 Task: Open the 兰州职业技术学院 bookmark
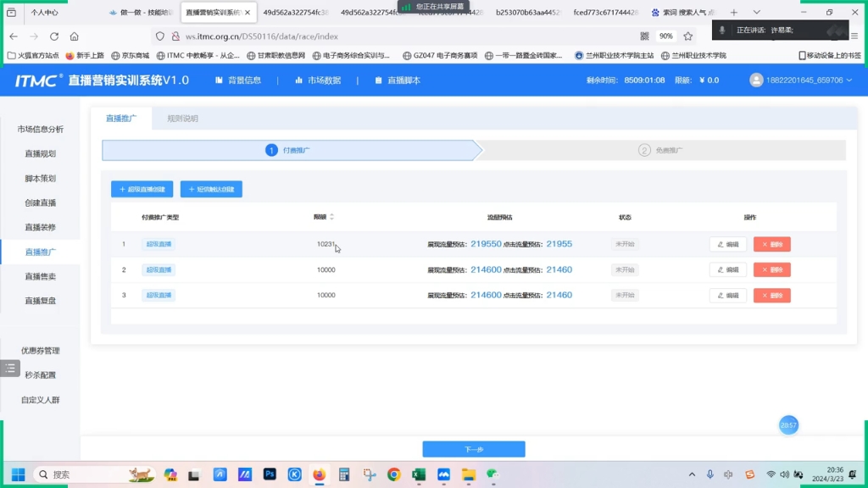pos(693,55)
